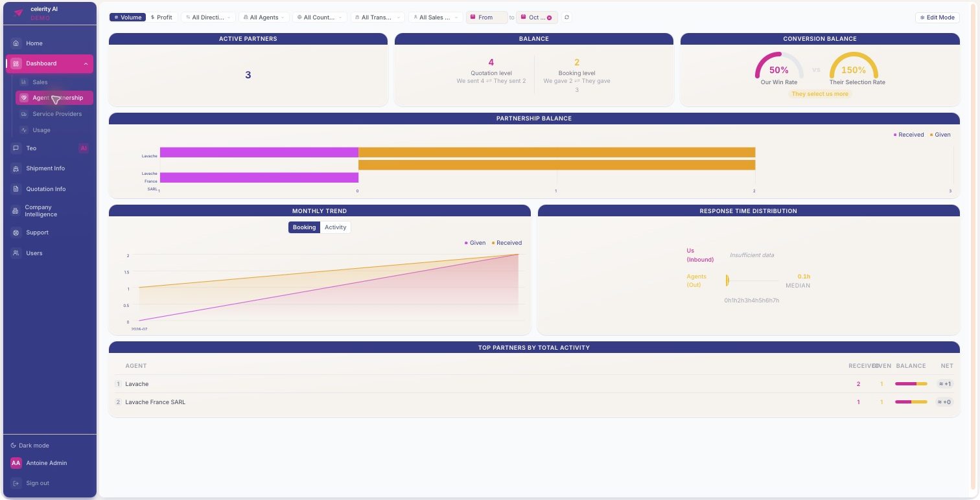The width and height of the screenshot is (980, 500).
Task: Open the Sales dashboard submenu item
Action: 54,82
